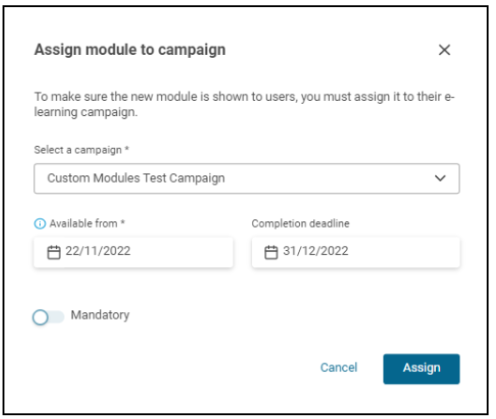Close the Assign module to campaign dialog
Image resolution: width=496 pixels, height=419 pixels.
(x=444, y=50)
